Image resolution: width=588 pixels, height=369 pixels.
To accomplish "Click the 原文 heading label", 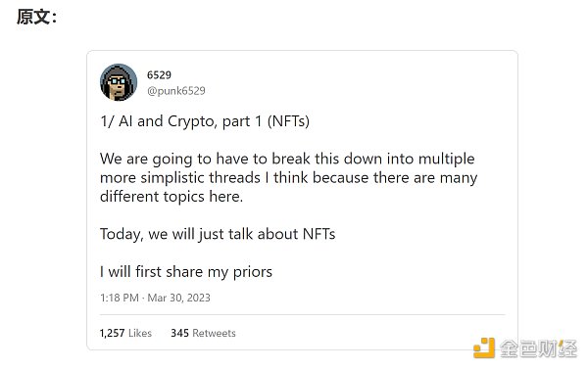I will pyautogui.click(x=36, y=17).
